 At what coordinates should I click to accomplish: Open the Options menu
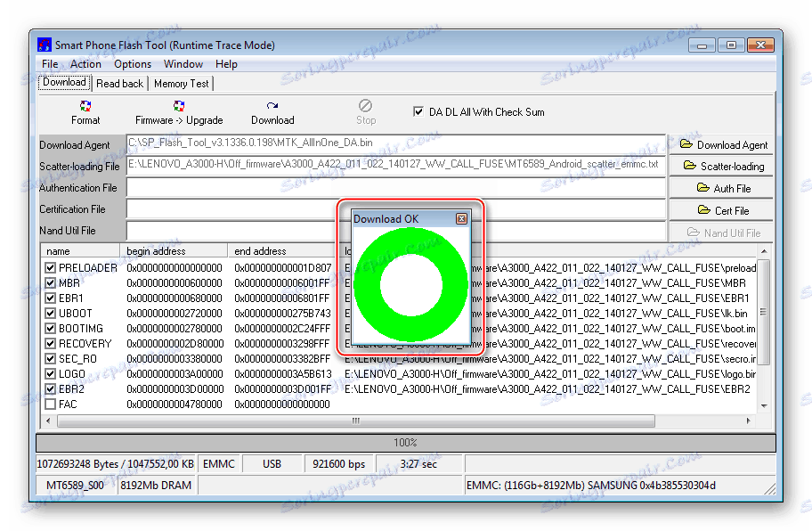click(x=133, y=64)
